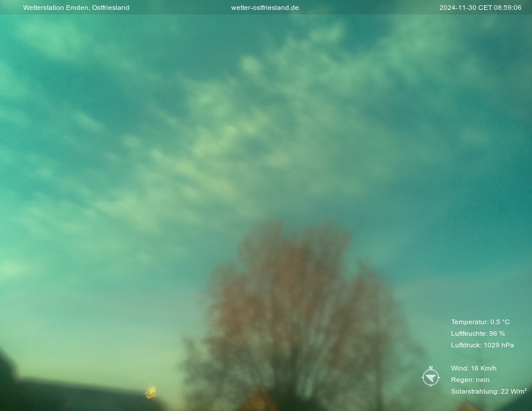Click the 'Wetterstation Emden, Ostfriesland' title text
This screenshot has height=411, width=532.
[x=76, y=8]
